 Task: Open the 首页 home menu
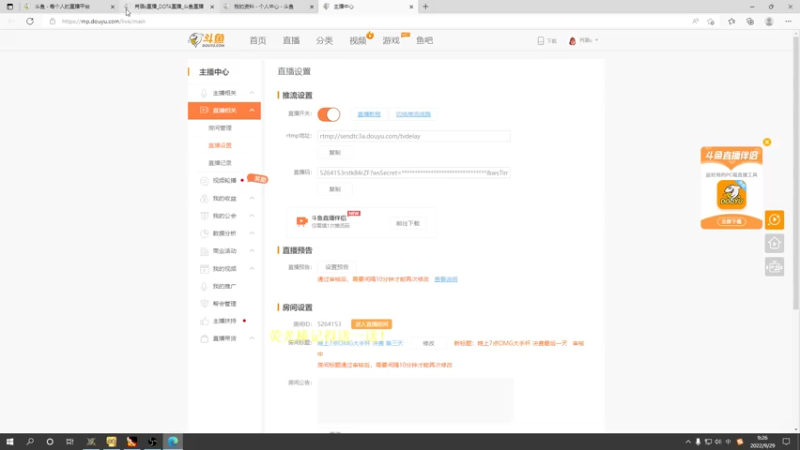(x=258, y=40)
